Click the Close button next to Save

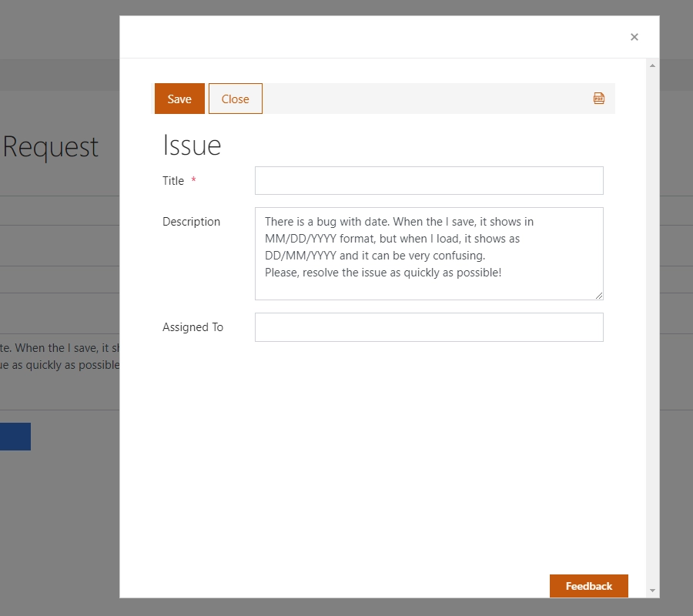pyautogui.click(x=235, y=99)
